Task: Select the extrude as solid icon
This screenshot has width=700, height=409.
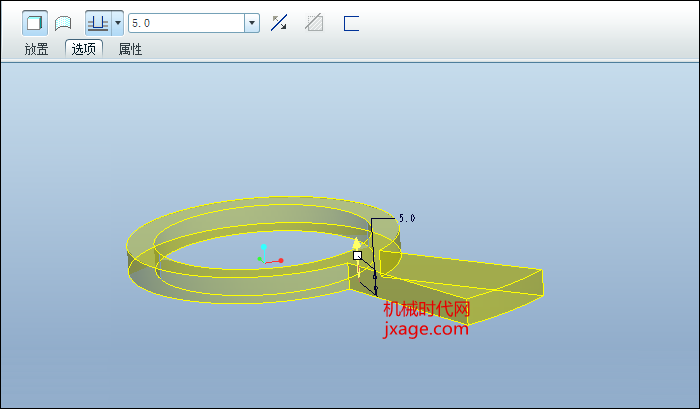Action: click(35, 23)
